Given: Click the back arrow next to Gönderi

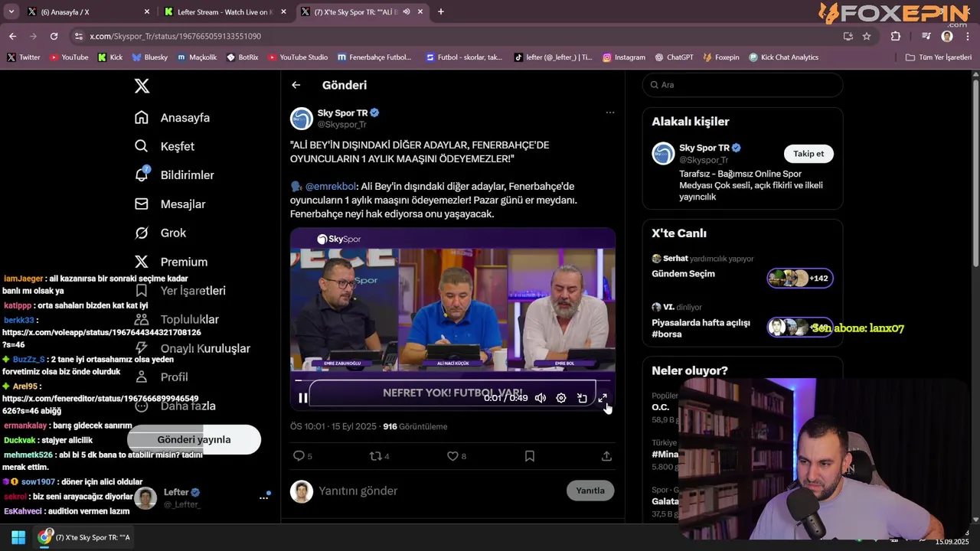Looking at the screenshot, I should [x=296, y=85].
